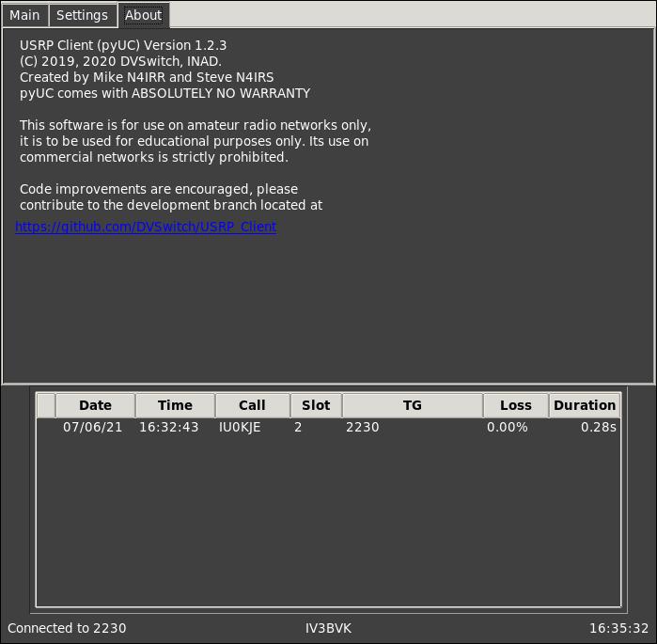Click the Slot column header

(x=316, y=405)
